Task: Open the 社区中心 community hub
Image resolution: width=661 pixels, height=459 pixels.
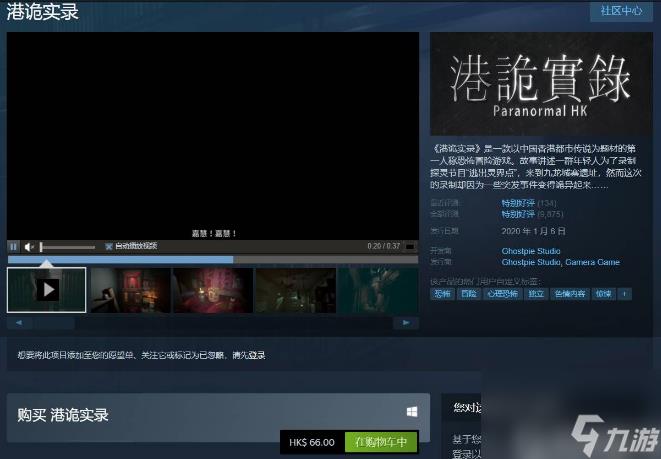Action: [x=621, y=11]
